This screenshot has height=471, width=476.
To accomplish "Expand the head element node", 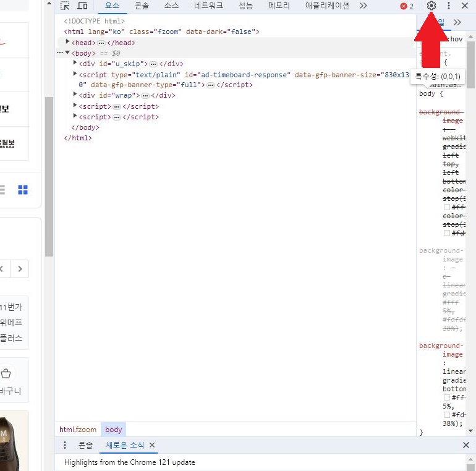I will point(68,42).
